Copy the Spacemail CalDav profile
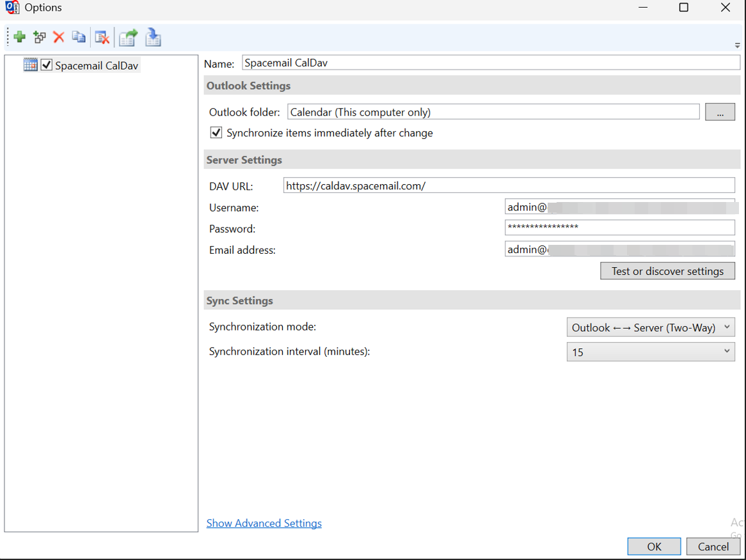Screen dimensions: 746x560 79,36
